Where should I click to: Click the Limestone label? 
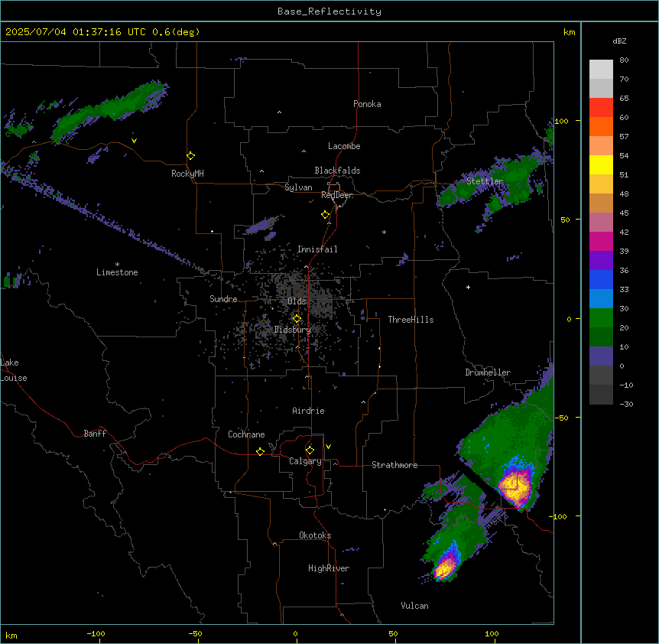pyautogui.click(x=117, y=272)
